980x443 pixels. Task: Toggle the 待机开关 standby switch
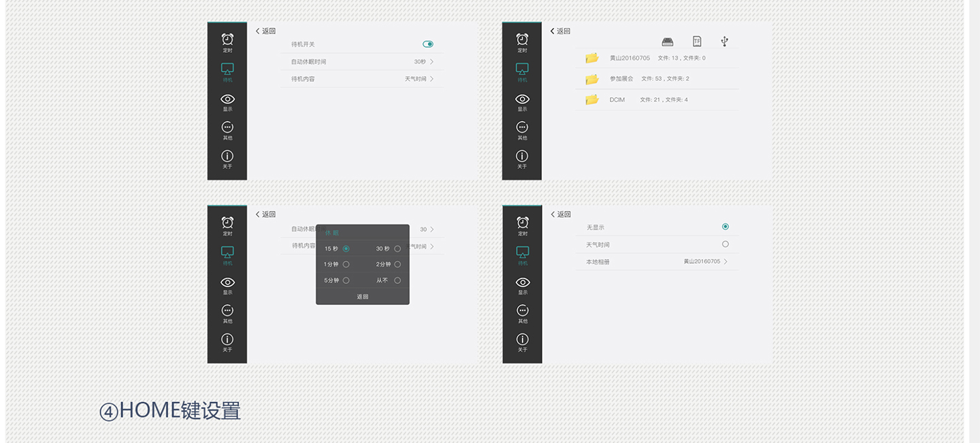[428, 44]
